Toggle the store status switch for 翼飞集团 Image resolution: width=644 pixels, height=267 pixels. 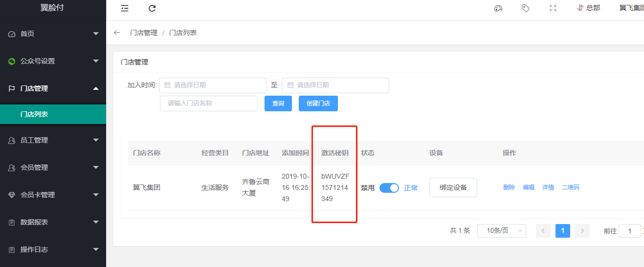coord(389,187)
